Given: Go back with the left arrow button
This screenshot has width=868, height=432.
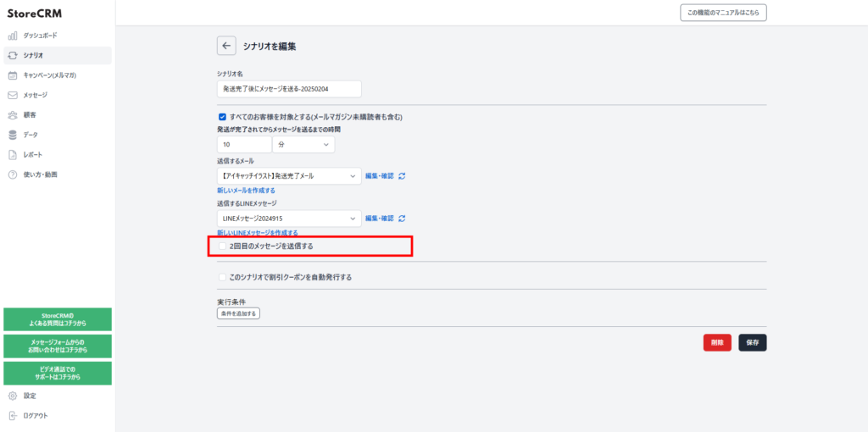Looking at the screenshot, I should pyautogui.click(x=225, y=46).
